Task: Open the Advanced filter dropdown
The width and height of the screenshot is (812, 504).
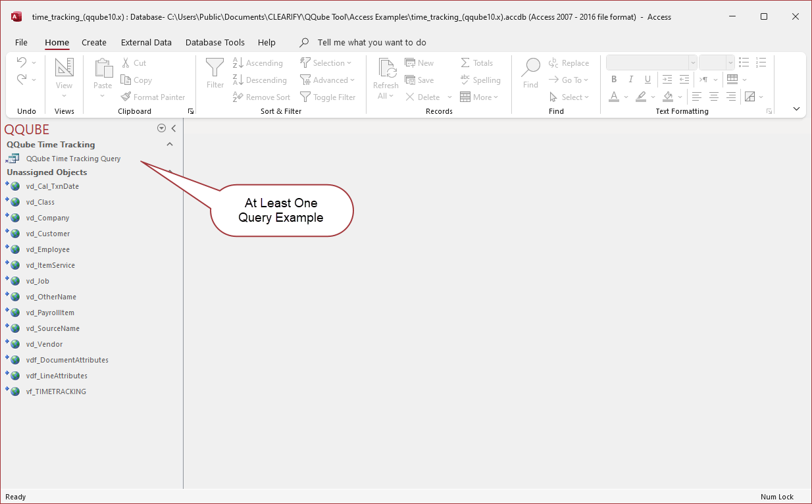Action: pyautogui.click(x=327, y=80)
